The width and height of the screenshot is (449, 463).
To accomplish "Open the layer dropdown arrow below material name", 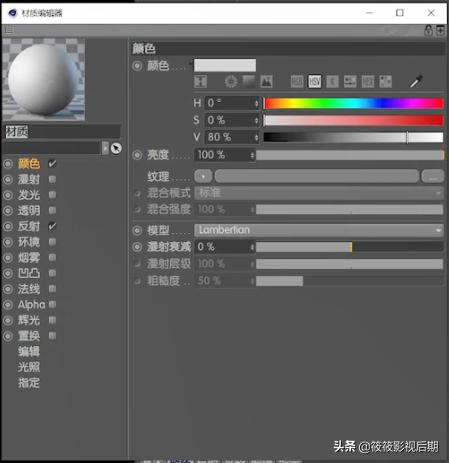I will click(105, 148).
